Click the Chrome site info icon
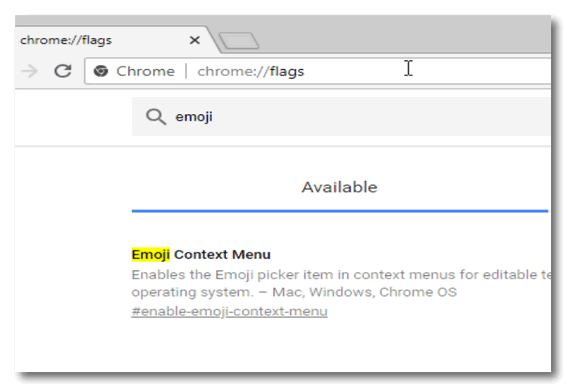 pos(101,71)
